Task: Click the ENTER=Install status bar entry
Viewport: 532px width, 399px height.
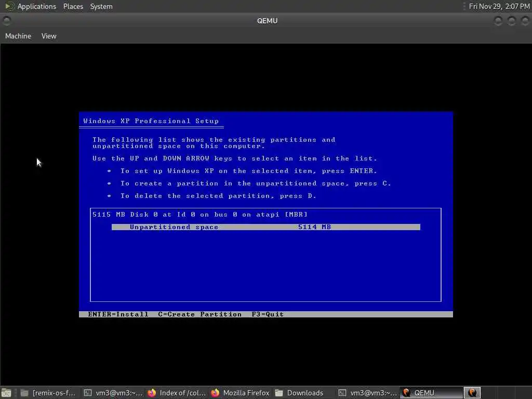Action: 118,314
